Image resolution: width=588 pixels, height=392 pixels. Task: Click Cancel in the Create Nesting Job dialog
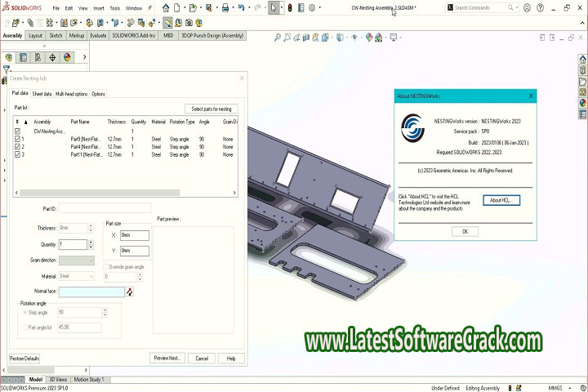pos(202,359)
